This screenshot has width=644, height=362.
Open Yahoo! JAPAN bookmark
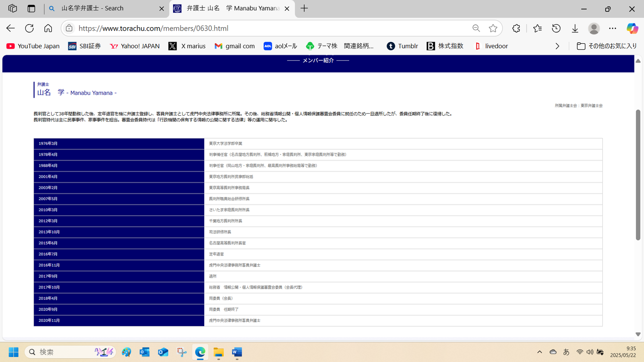tap(134, 46)
